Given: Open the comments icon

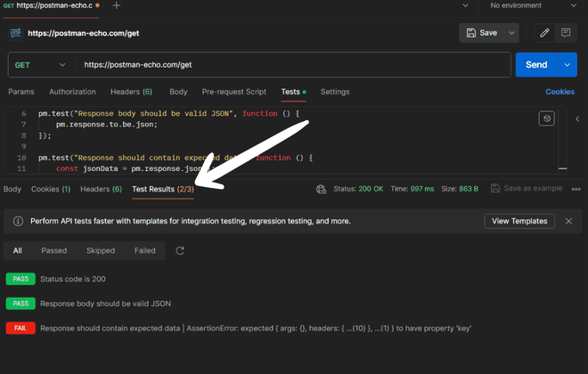Looking at the screenshot, I should (566, 33).
